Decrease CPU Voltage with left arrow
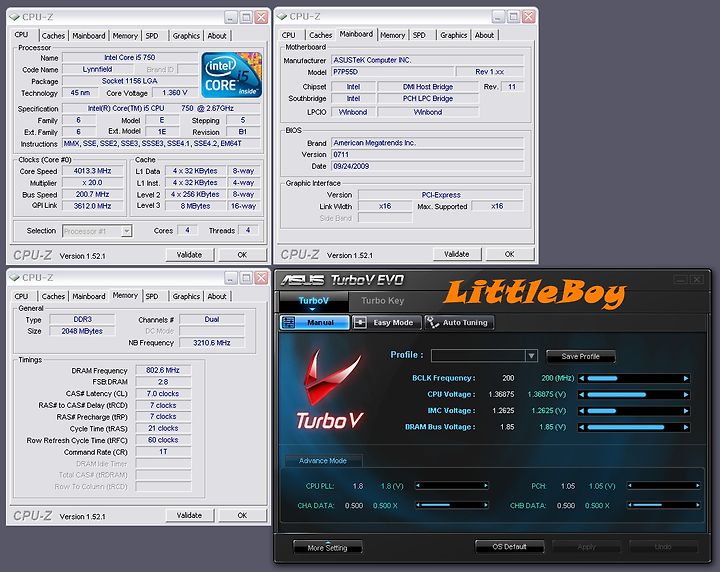Screen dimensions: 720x572 click(x=582, y=394)
